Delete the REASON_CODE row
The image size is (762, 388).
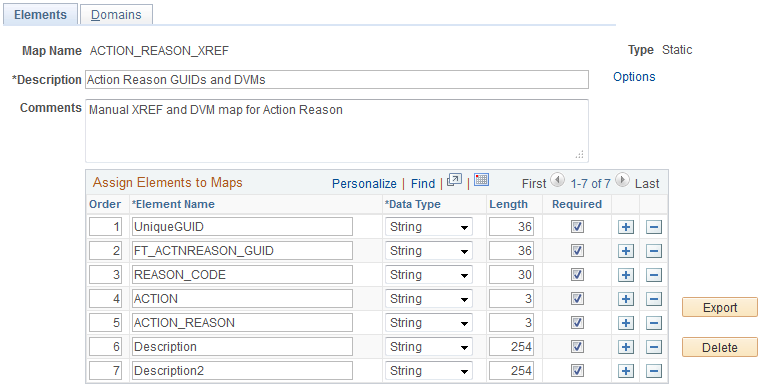[654, 275]
